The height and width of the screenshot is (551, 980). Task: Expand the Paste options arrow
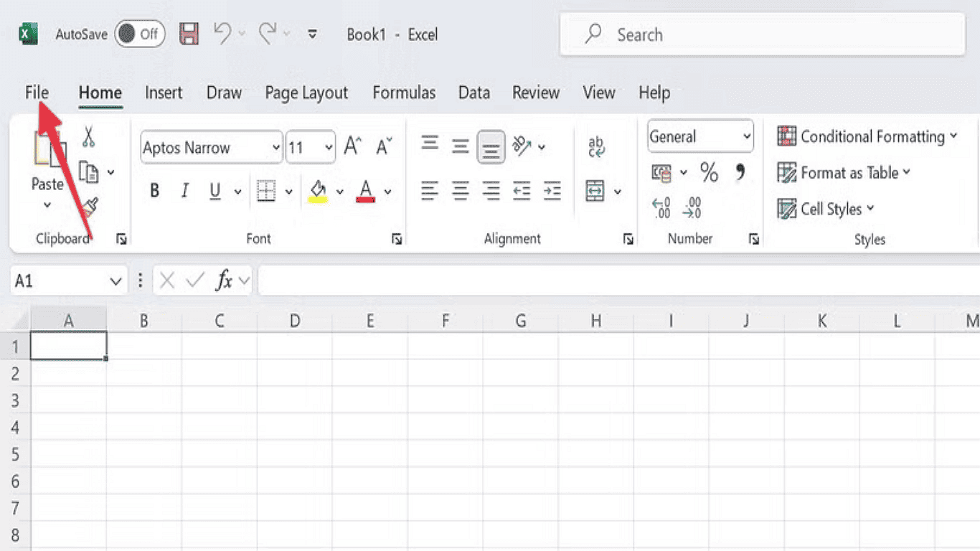coord(47,205)
